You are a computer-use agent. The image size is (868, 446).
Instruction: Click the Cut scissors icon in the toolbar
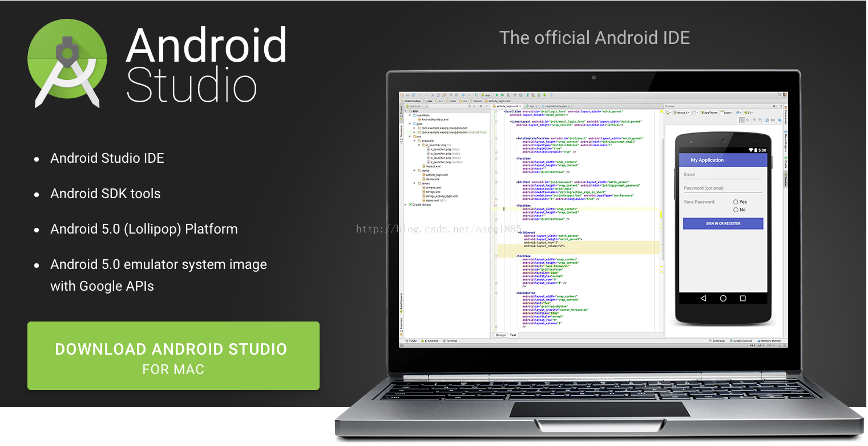pyautogui.click(x=432, y=95)
